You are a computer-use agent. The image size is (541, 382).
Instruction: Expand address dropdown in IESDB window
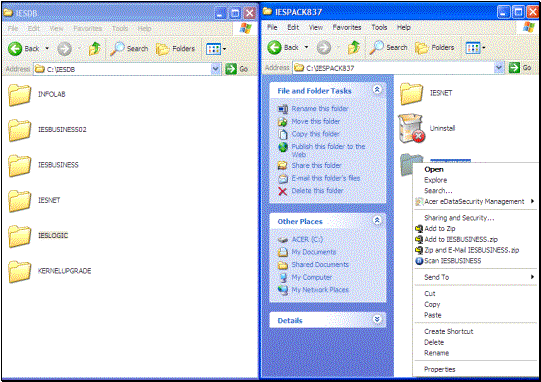(216, 69)
